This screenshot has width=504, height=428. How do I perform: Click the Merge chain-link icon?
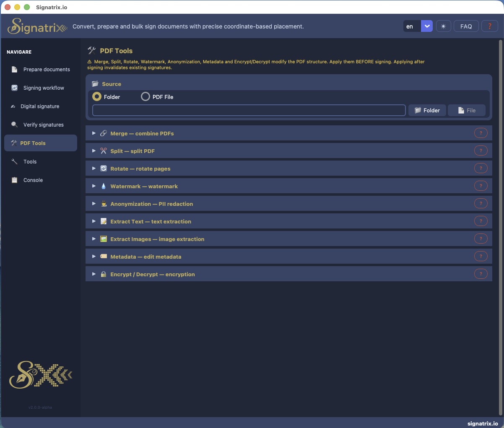pyautogui.click(x=104, y=133)
